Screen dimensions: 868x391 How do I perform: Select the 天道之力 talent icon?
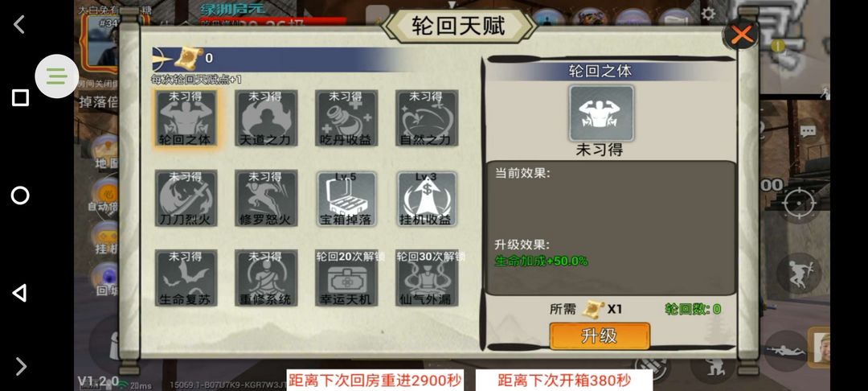266,118
